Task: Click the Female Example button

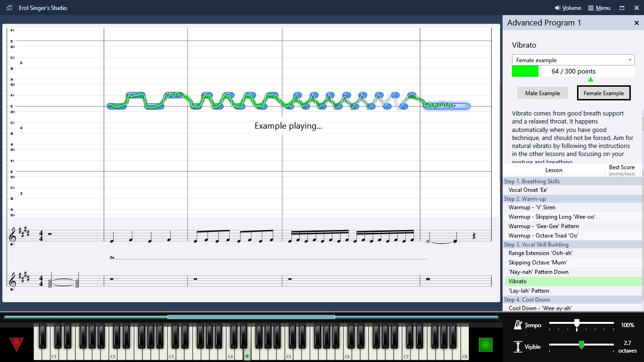Action: coord(604,93)
